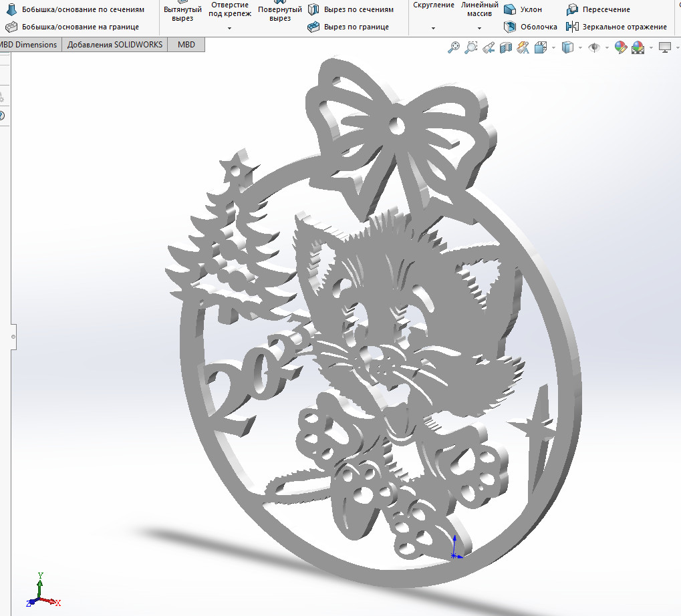
Task: Click Display Style icon
Action: (x=567, y=47)
